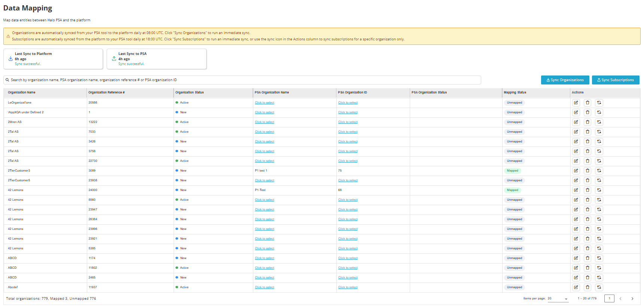
Task: Click the page number input box
Action: (x=609, y=298)
